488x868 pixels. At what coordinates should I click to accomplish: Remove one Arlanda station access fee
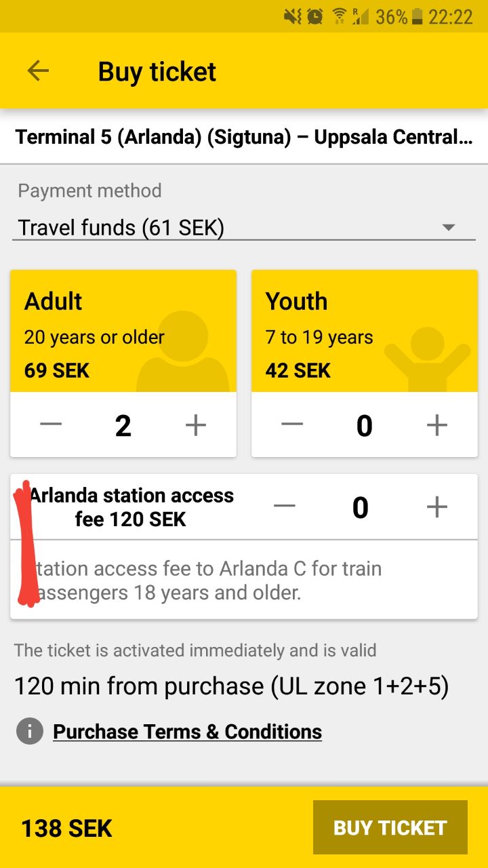[285, 507]
